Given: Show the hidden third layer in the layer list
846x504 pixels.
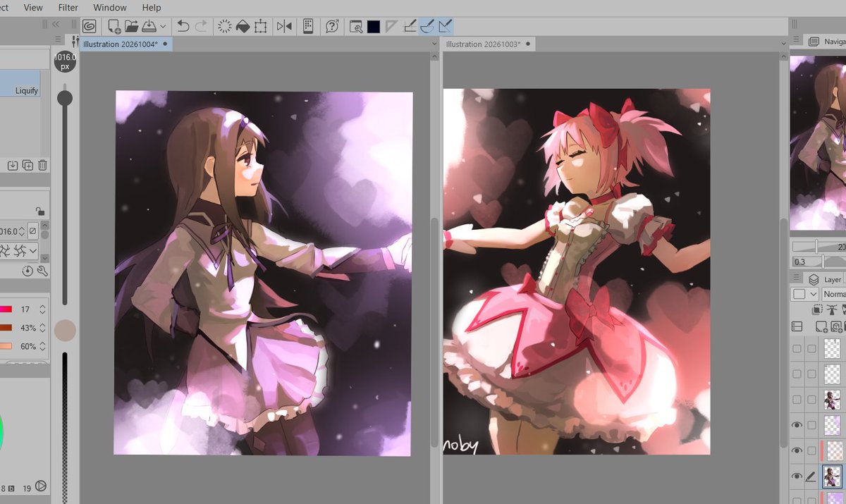Looking at the screenshot, I should [x=797, y=399].
